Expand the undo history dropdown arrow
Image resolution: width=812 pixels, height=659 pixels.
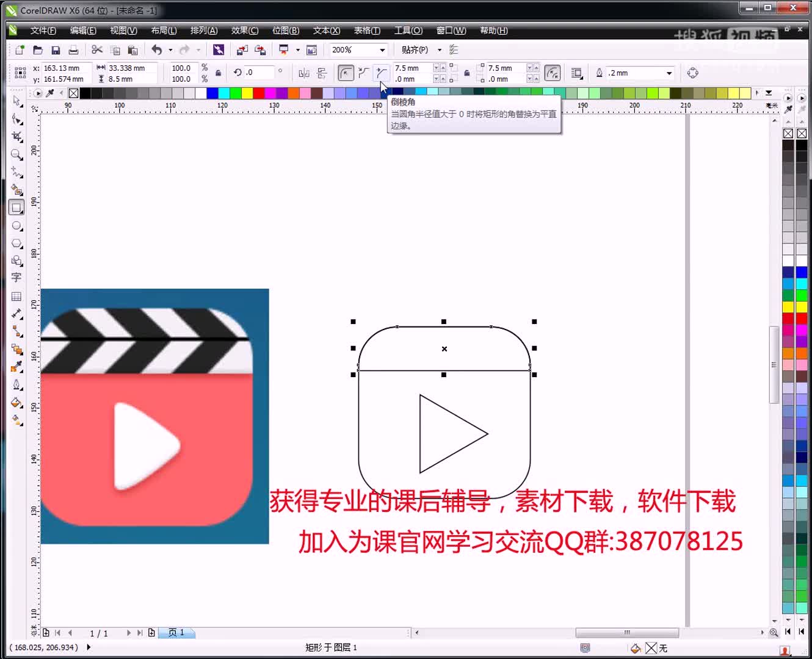click(x=170, y=50)
